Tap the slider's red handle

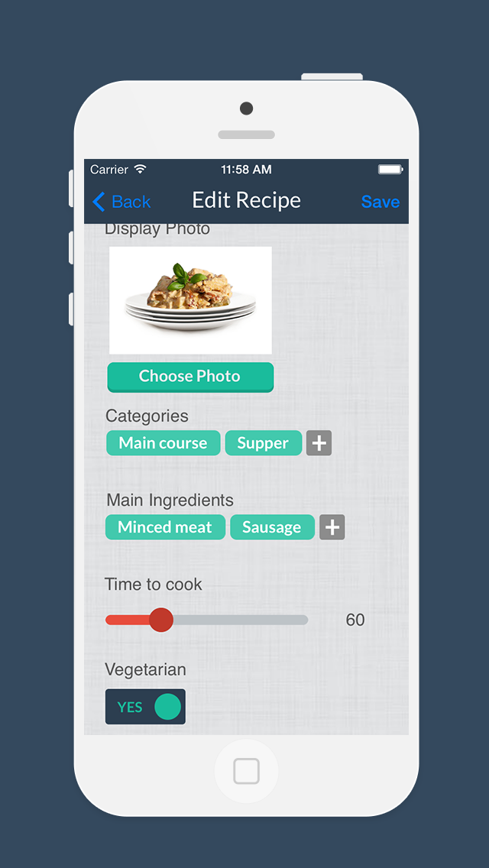pyautogui.click(x=161, y=620)
